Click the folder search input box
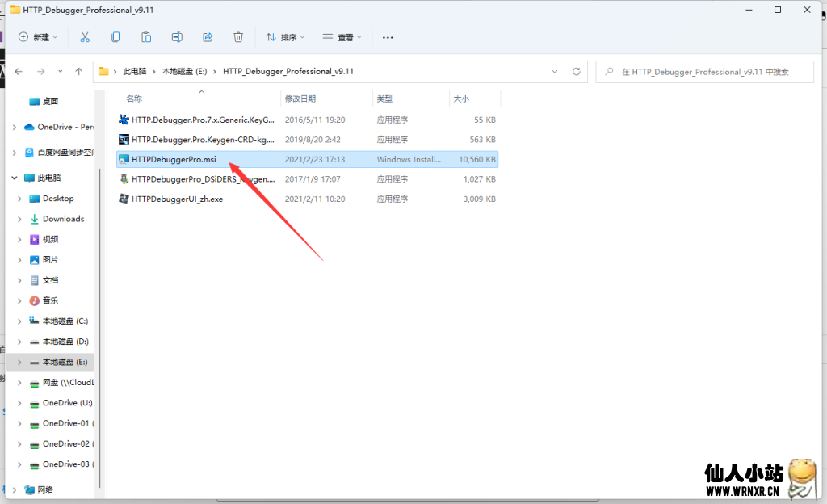The height and width of the screenshot is (504, 827). [709, 72]
